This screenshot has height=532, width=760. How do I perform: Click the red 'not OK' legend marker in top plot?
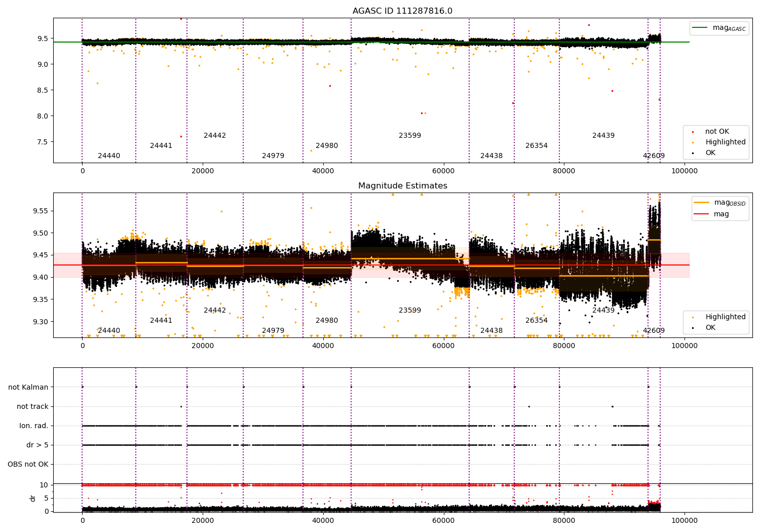pos(693,132)
